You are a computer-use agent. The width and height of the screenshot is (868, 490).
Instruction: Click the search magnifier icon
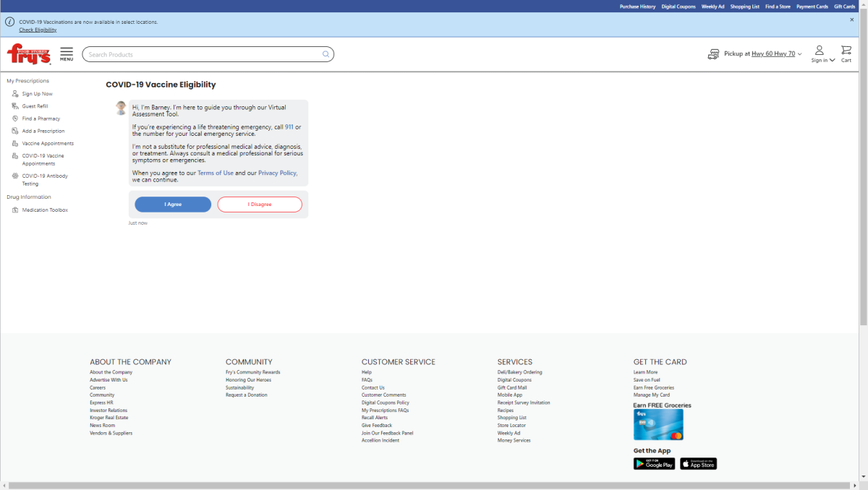(x=325, y=54)
